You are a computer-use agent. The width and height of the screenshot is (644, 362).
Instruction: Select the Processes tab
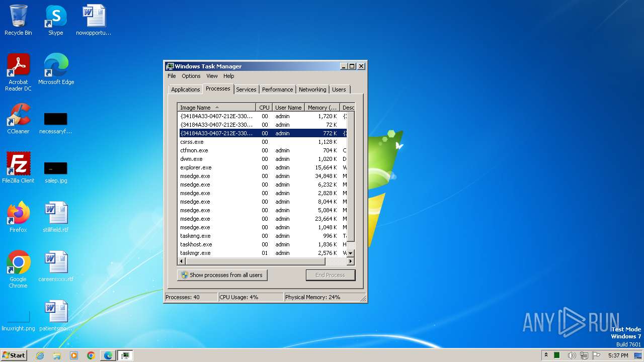(x=218, y=88)
